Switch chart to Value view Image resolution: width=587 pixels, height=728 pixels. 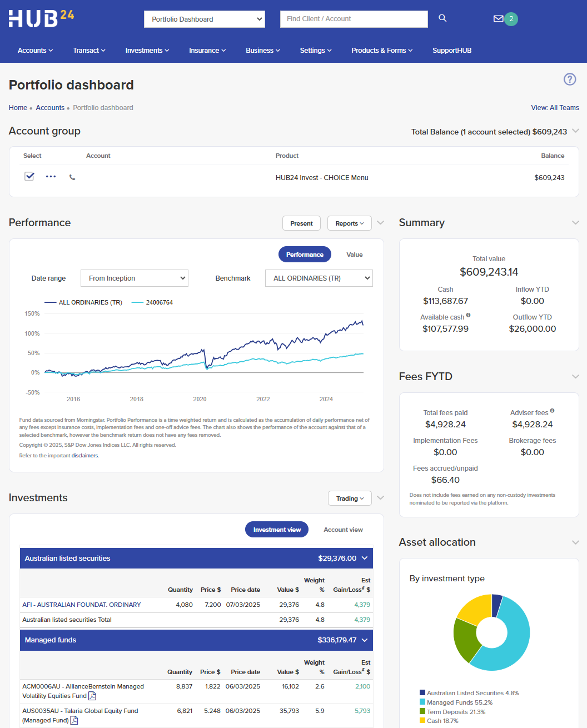click(x=355, y=255)
